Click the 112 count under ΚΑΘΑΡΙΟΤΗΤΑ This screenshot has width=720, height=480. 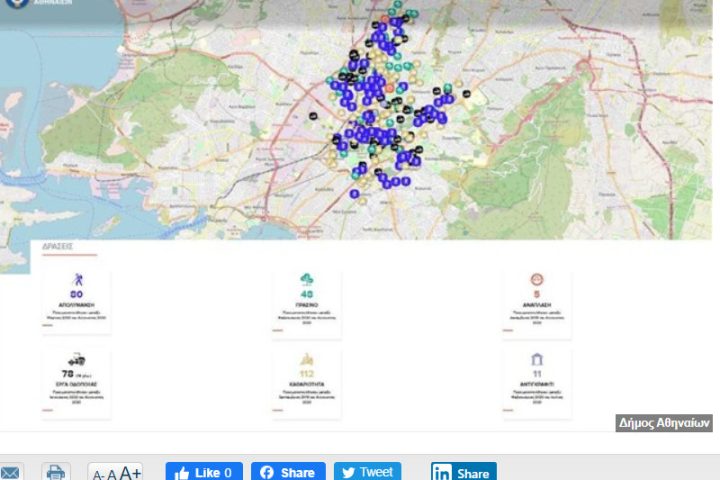(306, 374)
